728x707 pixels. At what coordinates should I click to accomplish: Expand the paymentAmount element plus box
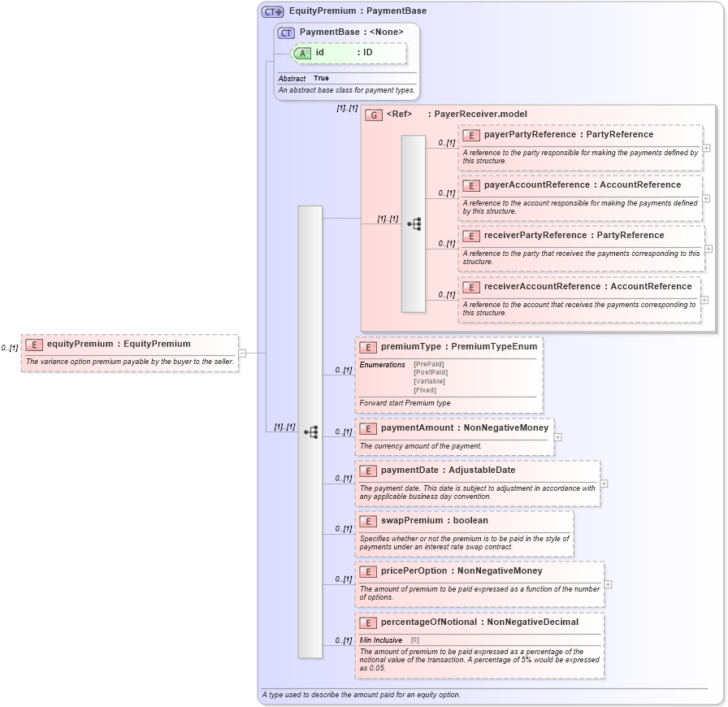[557, 437]
